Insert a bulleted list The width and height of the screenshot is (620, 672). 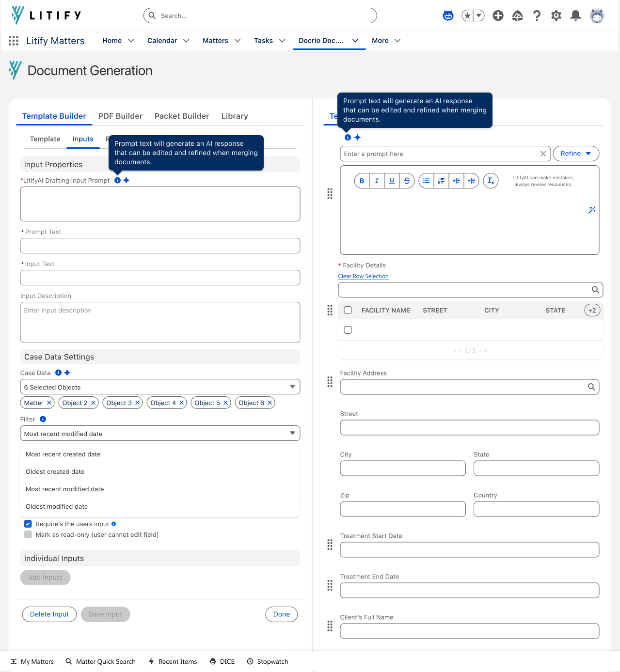[426, 181]
